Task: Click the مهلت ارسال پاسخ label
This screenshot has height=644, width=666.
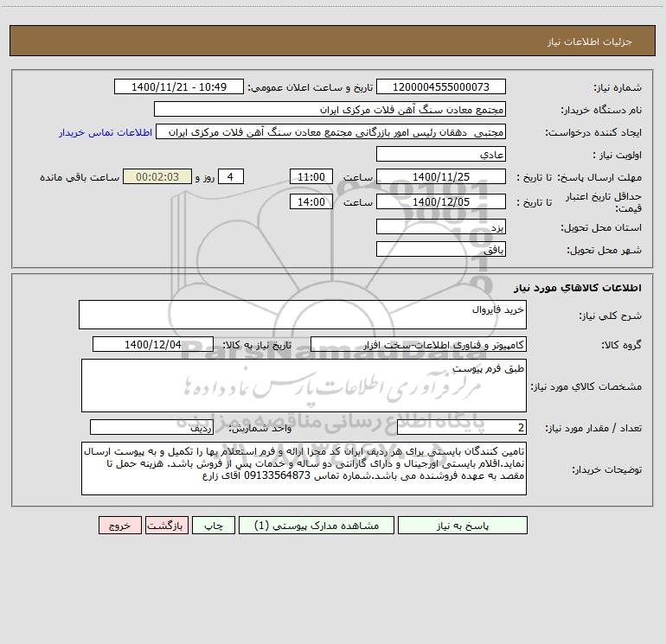Action: pyautogui.click(x=599, y=177)
